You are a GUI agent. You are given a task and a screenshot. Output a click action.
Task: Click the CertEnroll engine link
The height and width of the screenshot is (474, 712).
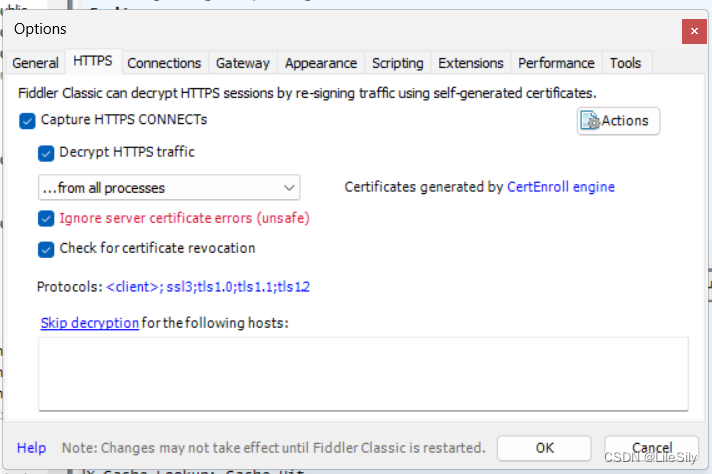point(561,187)
